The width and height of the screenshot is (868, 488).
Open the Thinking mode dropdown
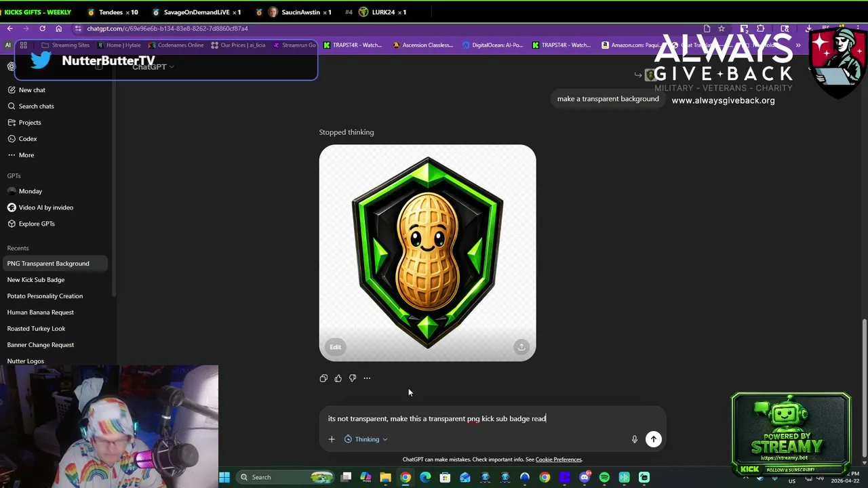click(366, 439)
